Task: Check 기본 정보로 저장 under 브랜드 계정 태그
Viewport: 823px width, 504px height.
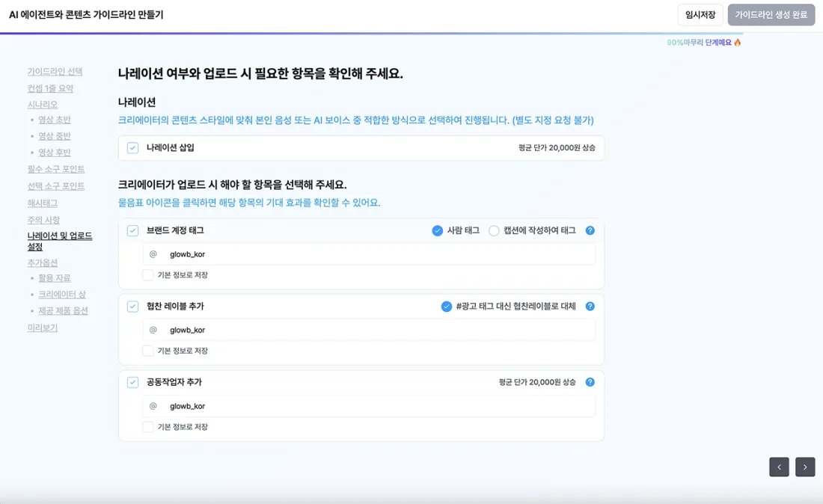Action: [148, 275]
